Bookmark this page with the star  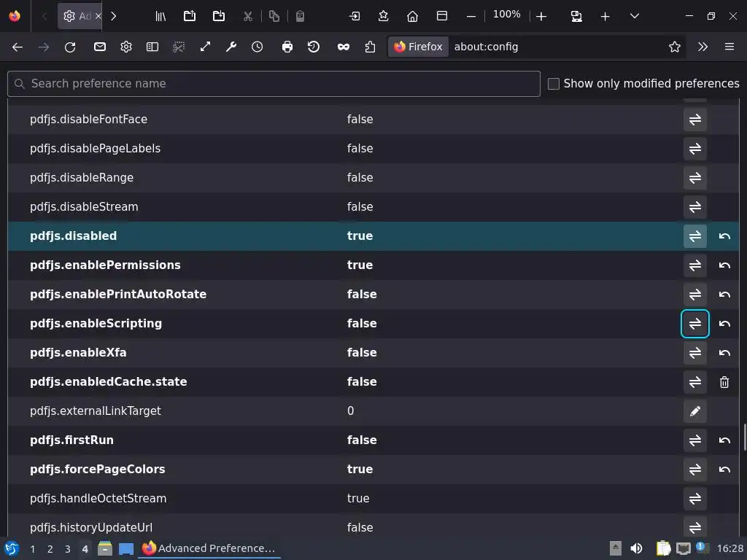(x=675, y=47)
